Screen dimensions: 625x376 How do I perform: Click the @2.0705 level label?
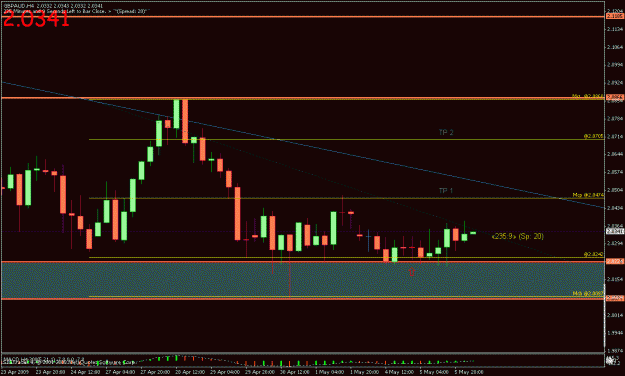594,136
